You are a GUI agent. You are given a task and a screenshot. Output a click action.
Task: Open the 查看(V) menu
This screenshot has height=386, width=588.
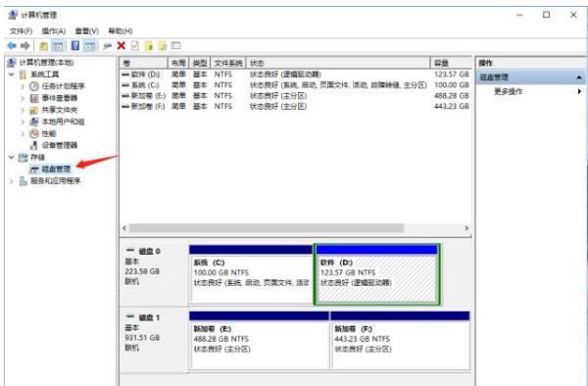tap(87, 31)
